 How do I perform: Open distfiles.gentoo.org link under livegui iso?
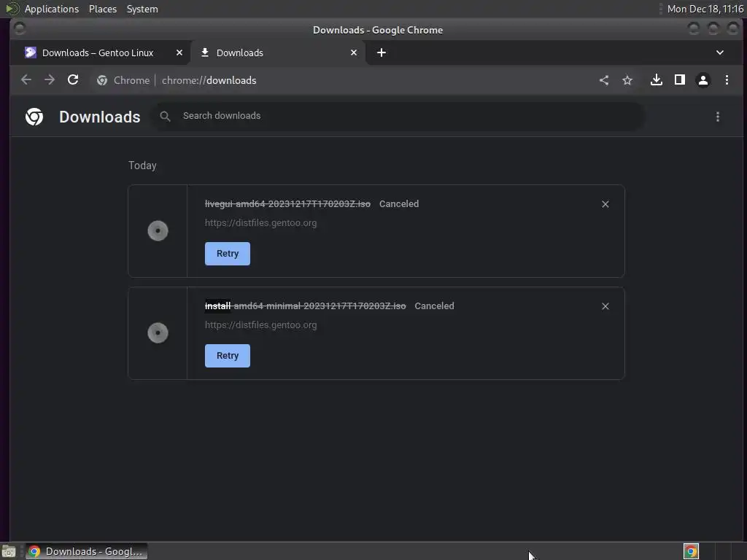coord(260,223)
